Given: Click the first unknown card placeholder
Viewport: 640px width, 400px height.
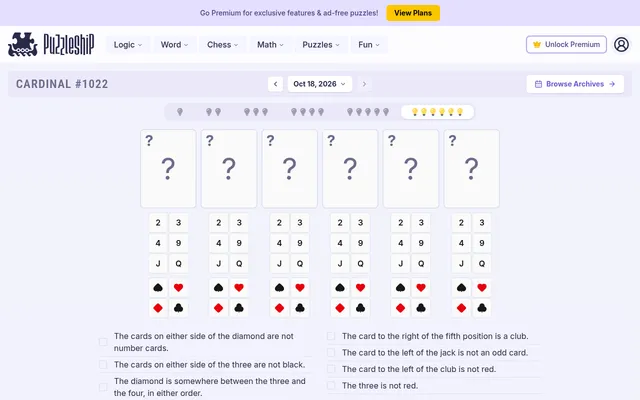Looking at the screenshot, I should (168, 169).
